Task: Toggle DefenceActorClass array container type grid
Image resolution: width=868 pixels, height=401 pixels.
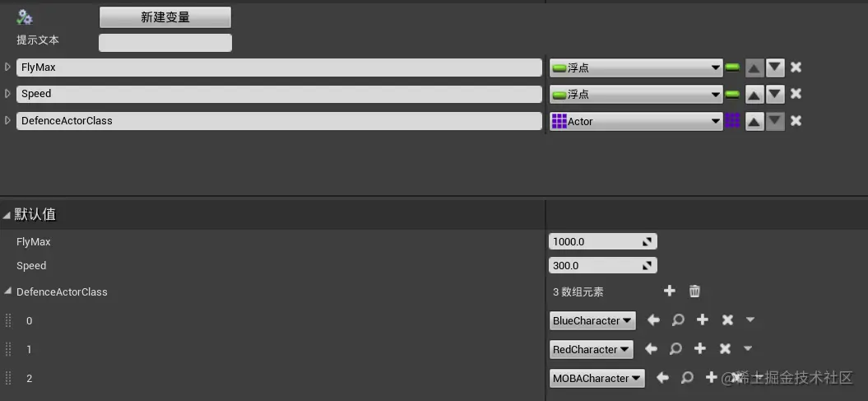Action: click(732, 121)
